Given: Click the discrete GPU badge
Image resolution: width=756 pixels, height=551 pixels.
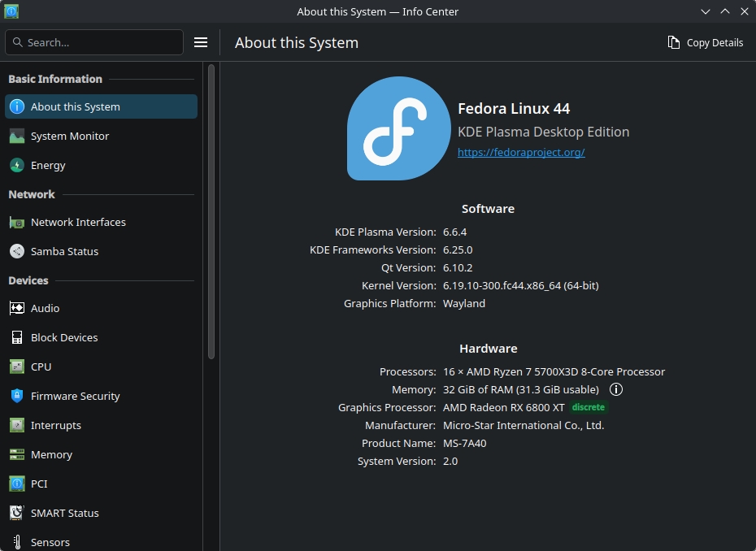Looking at the screenshot, I should 589,407.
